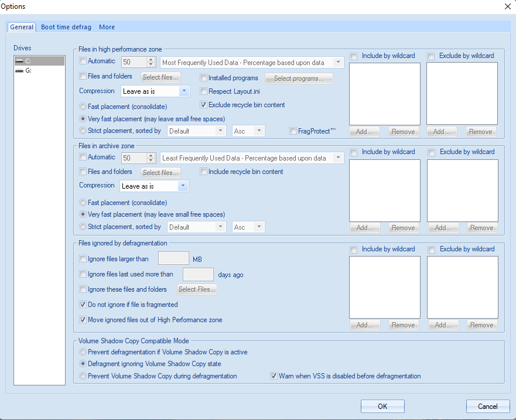Screen dimensions: 516x420
Task: Check Ignore files larger than option
Action: point(83,259)
